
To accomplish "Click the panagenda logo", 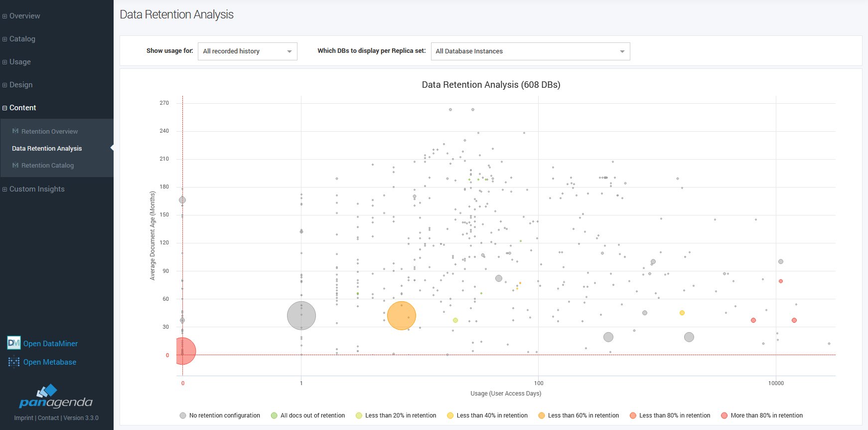I will click(x=56, y=397).
